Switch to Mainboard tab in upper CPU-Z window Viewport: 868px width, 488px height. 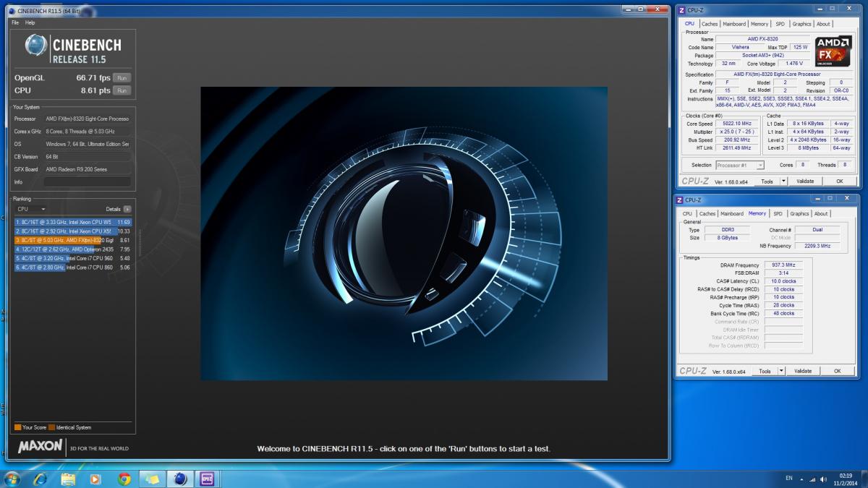[x=734, y=24]
